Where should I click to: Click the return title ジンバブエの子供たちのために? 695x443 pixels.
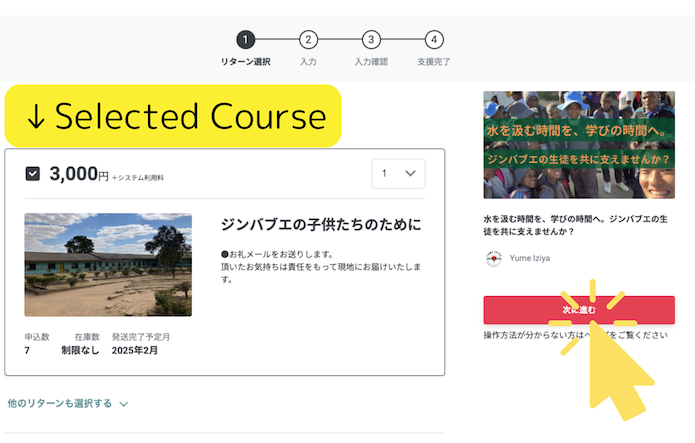click(320, 224)
